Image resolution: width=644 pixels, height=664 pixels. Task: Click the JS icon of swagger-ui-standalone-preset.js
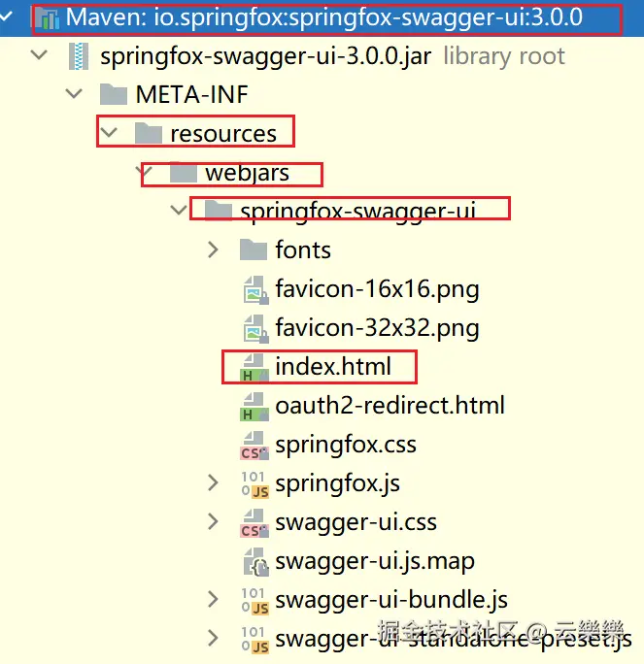point(254,640)
